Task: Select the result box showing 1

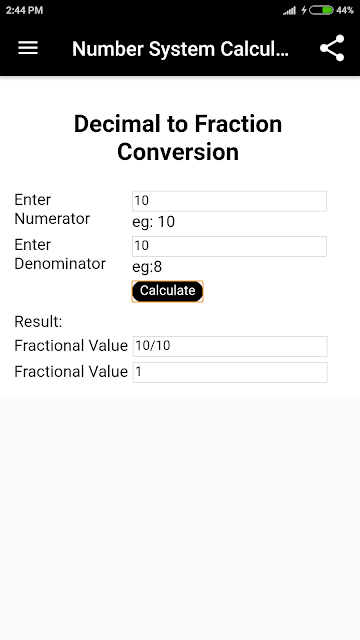Action: point(230,372)
